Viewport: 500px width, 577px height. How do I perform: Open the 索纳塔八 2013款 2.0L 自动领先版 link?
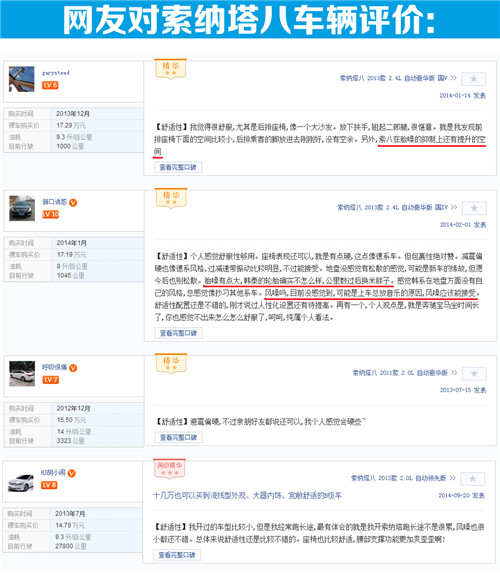pos(403,478)
